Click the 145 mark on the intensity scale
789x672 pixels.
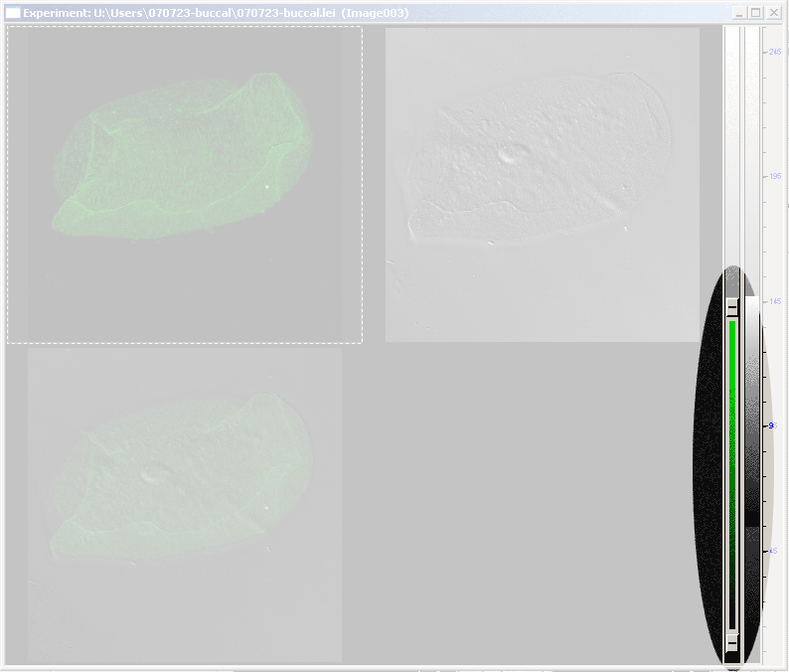[772, 301]
